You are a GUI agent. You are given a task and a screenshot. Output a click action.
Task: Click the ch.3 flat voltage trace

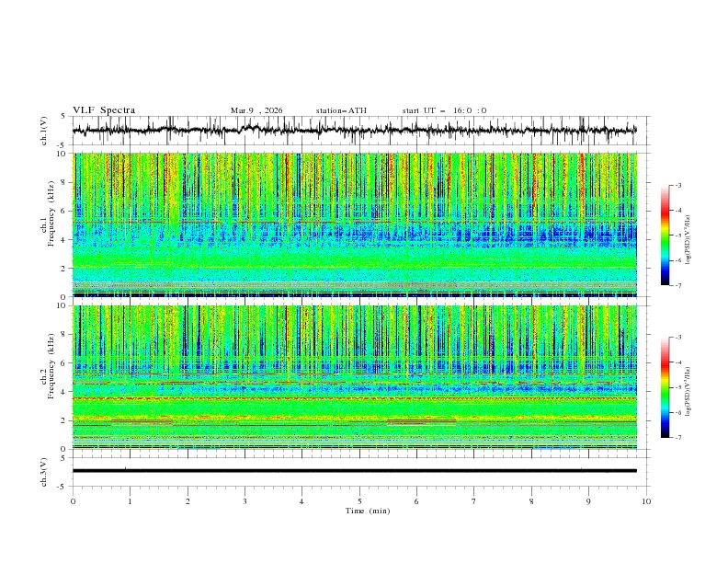point(354,471)
